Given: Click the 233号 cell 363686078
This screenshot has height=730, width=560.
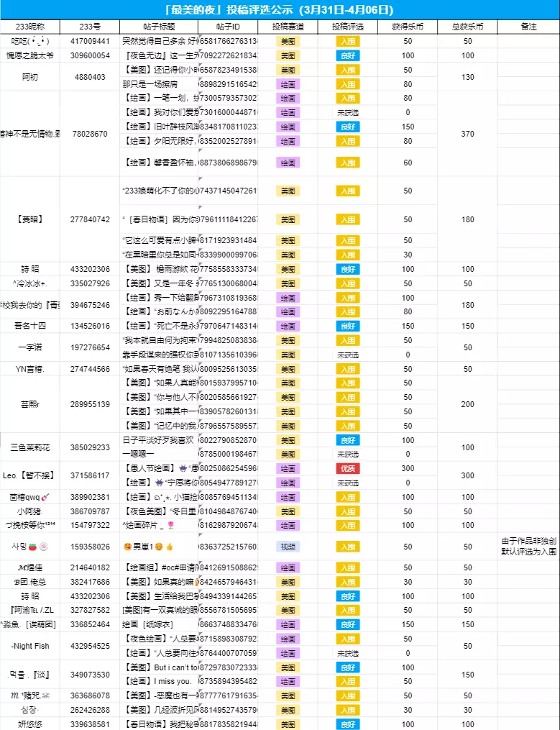Looking at the screenshot, I should pyautogui.click(x=90, y=695).
